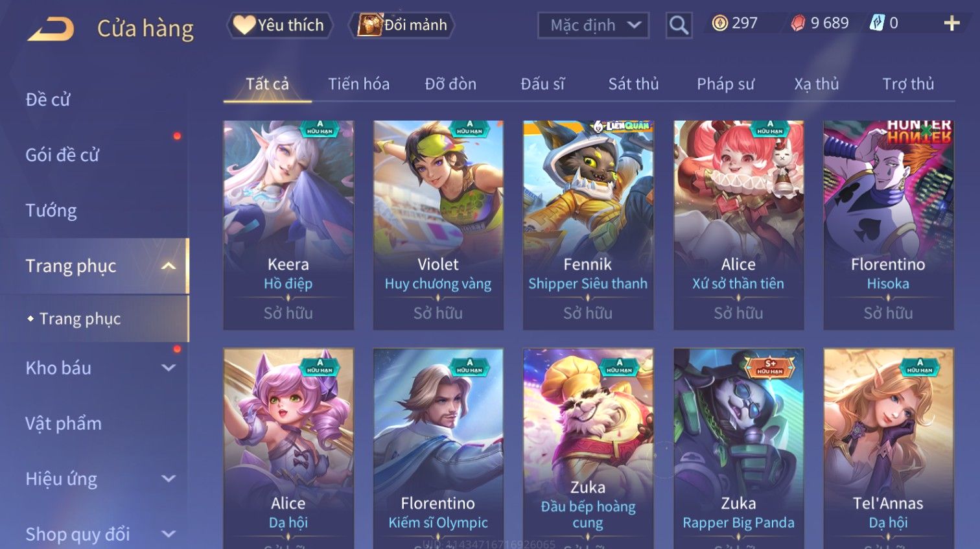Select the Florentino Hisoka skin card
The height and width of the screenshot is (549, 980).
(x=888, y=225)
